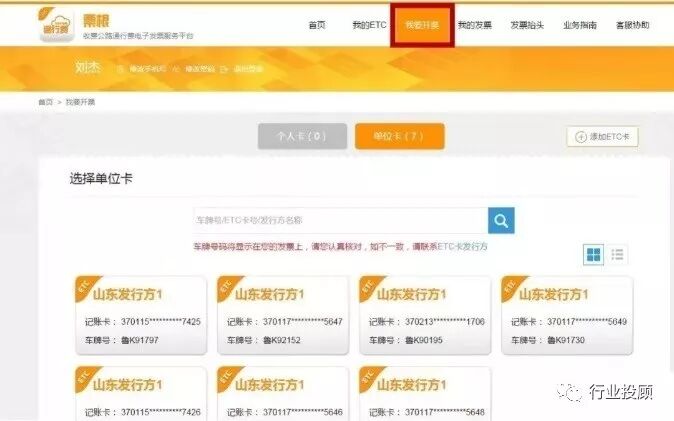The height and width of the screenshot is (421, 674).
Task: Click the 票根 platform logo
Action: (x=56, y=25)
